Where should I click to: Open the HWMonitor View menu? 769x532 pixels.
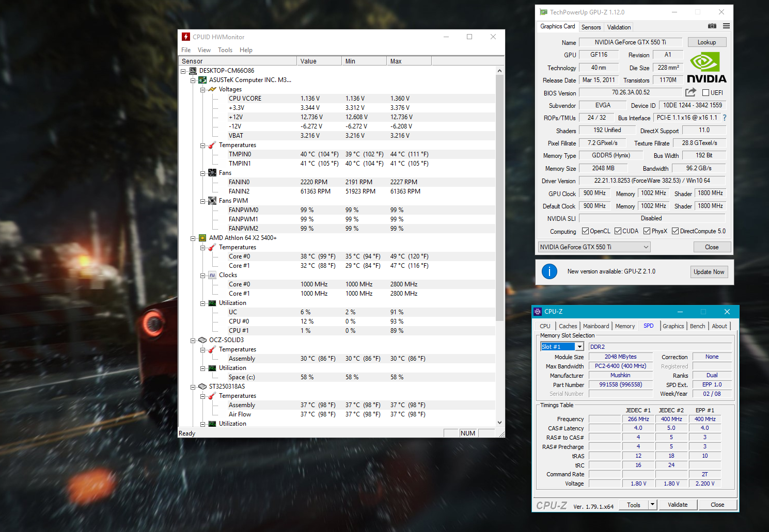[x=204, y=50]
